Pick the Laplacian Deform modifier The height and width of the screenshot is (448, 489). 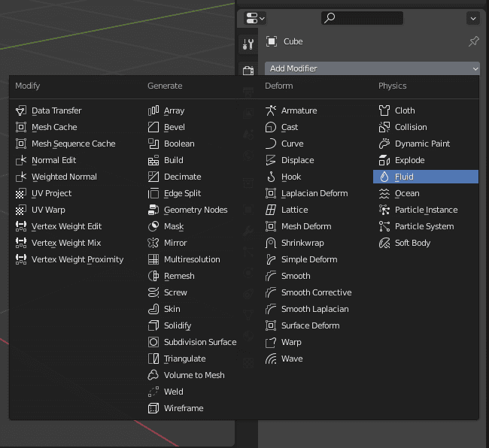(307, 193)
